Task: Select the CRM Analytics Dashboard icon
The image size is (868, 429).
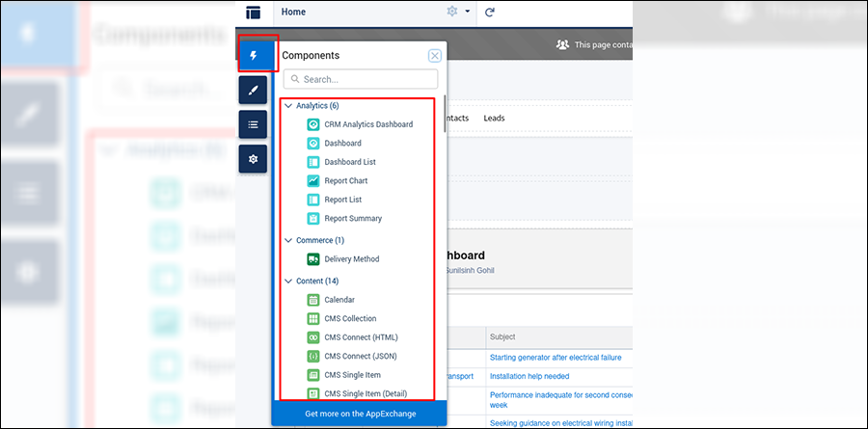Action: click(313, 124)
